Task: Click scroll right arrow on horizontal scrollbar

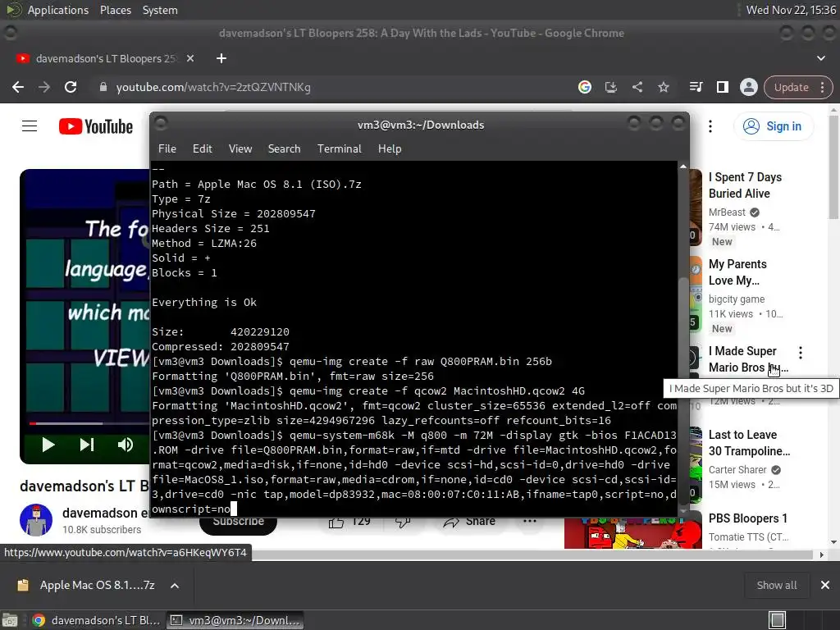Action: point(822,555)
